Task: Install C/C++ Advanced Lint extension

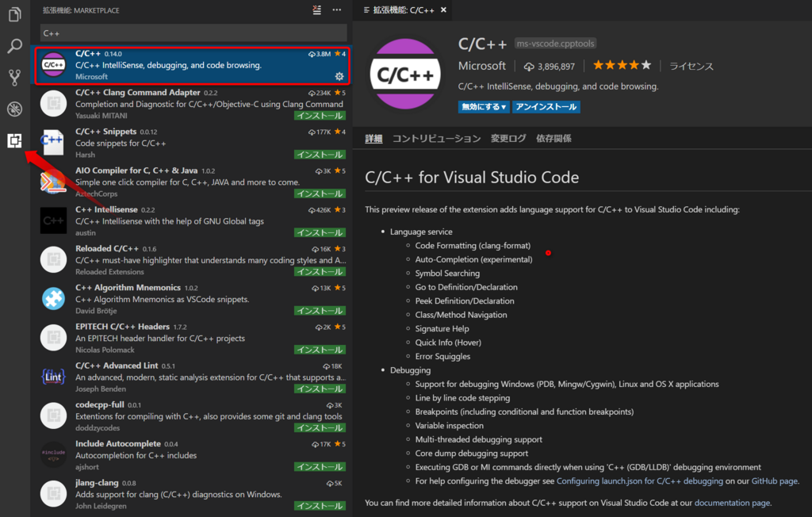Action: (x=320, y=389)
